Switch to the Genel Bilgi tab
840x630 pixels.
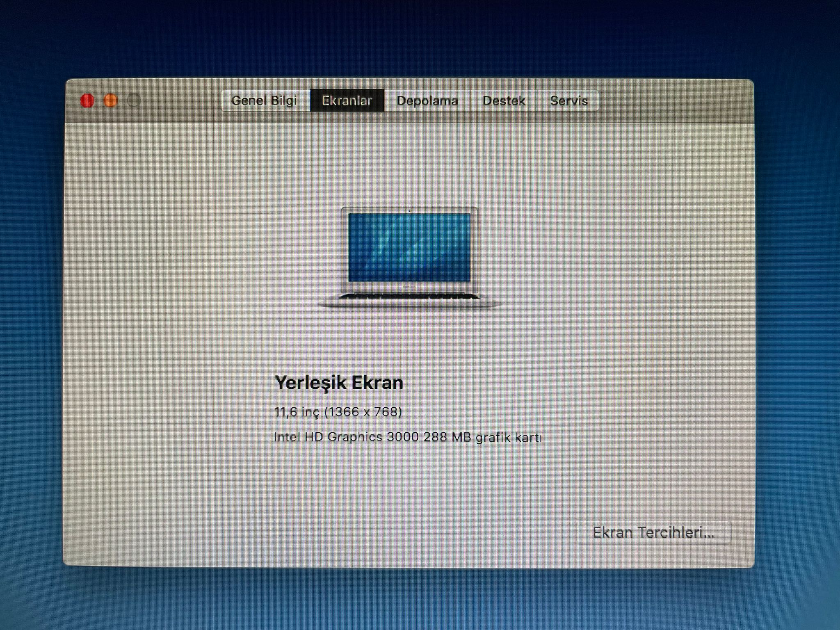(x=264, y=101)
